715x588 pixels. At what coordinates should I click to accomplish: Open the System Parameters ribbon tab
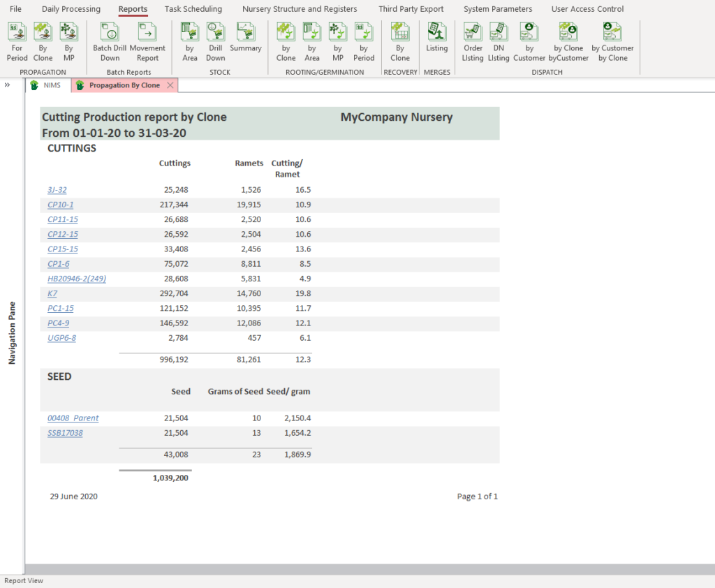[498, 9]
